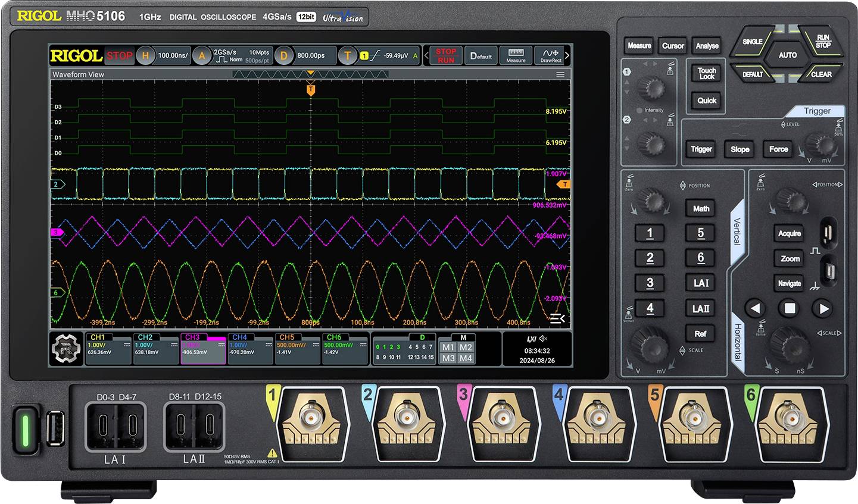Open the expander icon near the waveform bottom right
The height and width of the screenshot is (504, 858).
point(558,320)
